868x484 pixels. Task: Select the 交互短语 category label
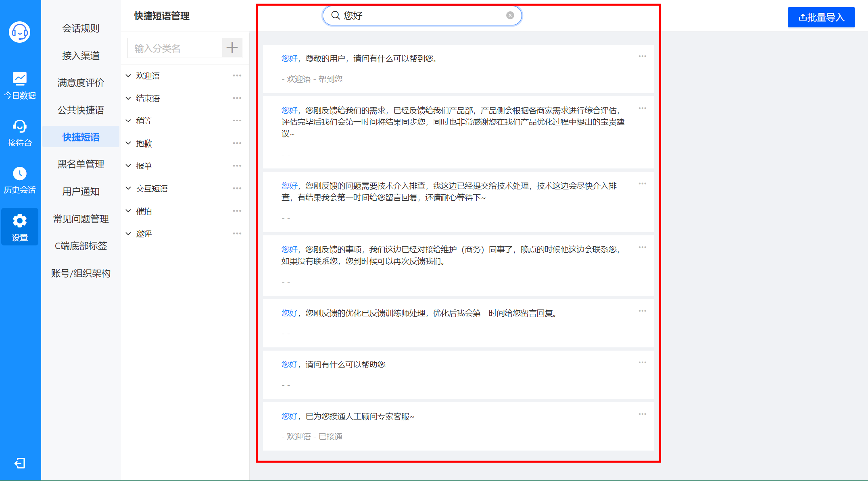coord(152,189)
